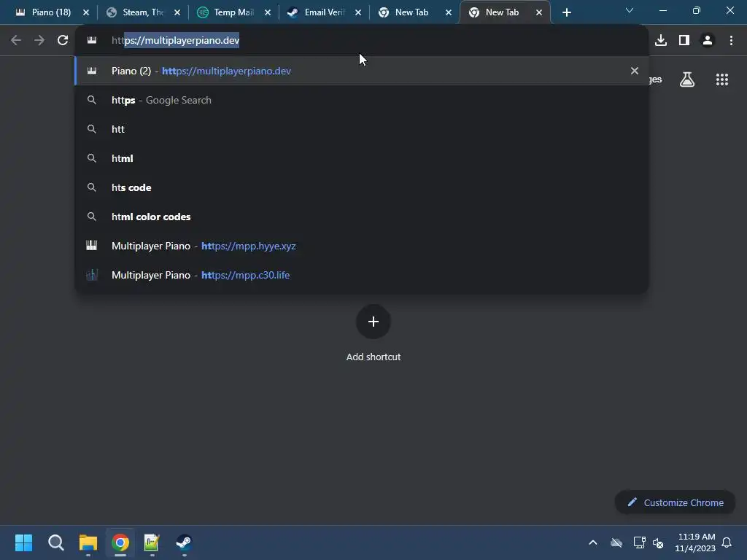The image size is (747, 560).
Task: Show hidden tray icons chevron
Action: tap(593, 542)
